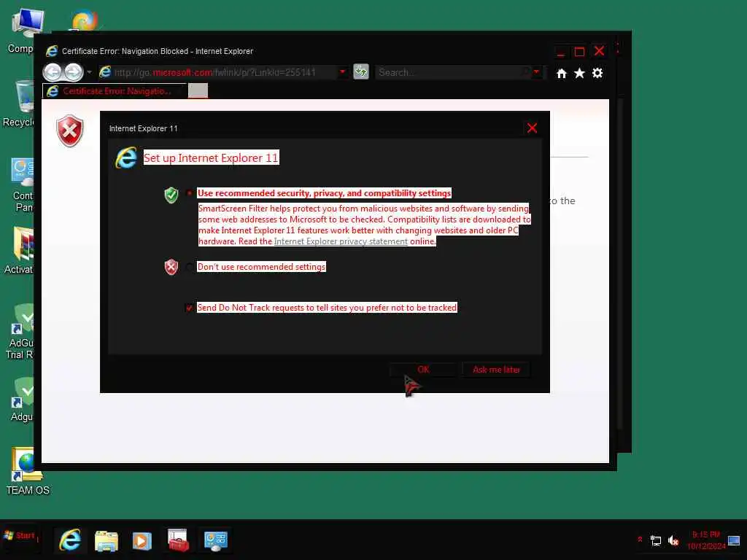Select Don't use recommended settings radio button
Viewport: 747px width, 560px height.
click(190, 267)
